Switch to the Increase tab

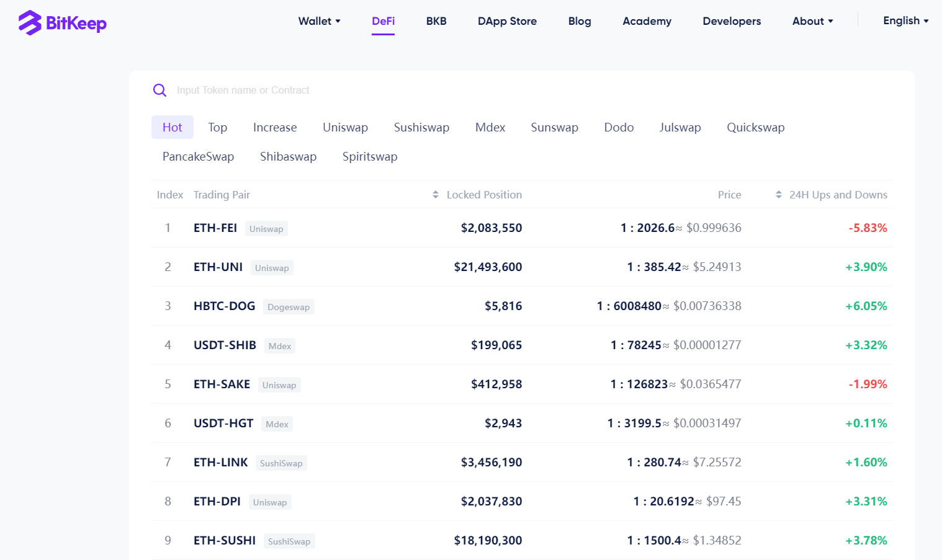[x=275, y=127]
